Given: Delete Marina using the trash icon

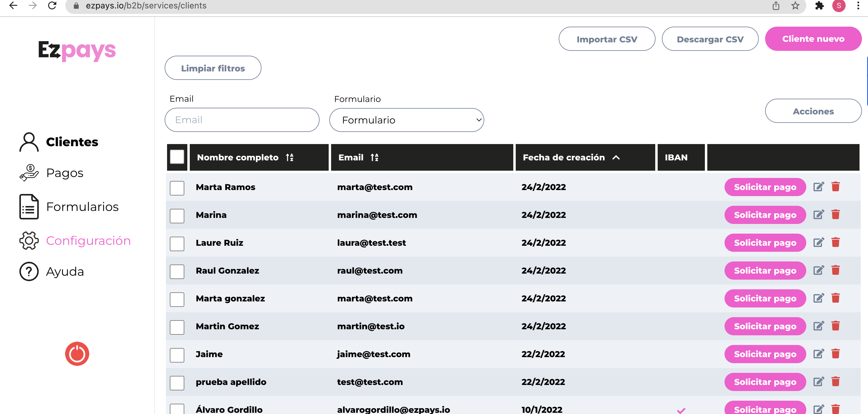Looking at the screenshot, I should pyautogui.click(x=835, y=215).
